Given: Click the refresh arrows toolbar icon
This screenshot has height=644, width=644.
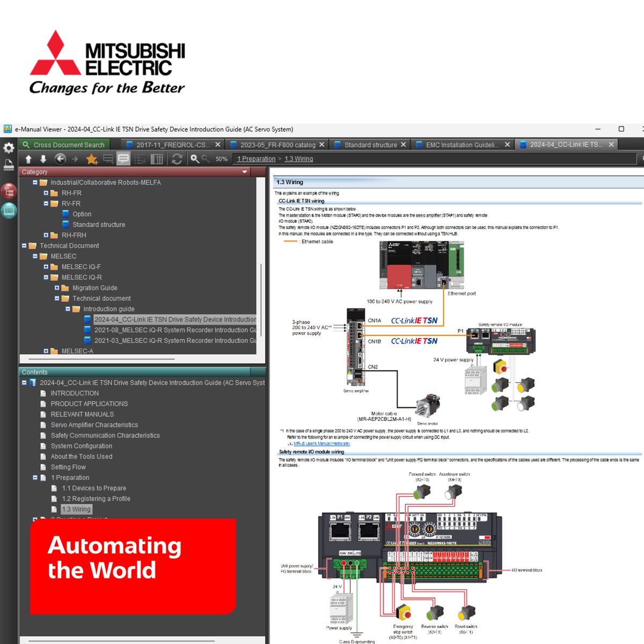Looking at the screenshot, I should (177, 159).
